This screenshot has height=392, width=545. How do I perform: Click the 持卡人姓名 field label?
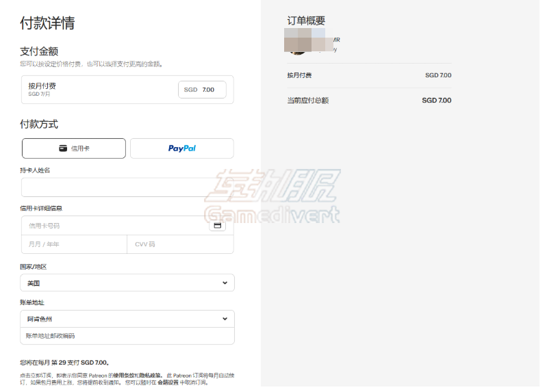(35, 170)
